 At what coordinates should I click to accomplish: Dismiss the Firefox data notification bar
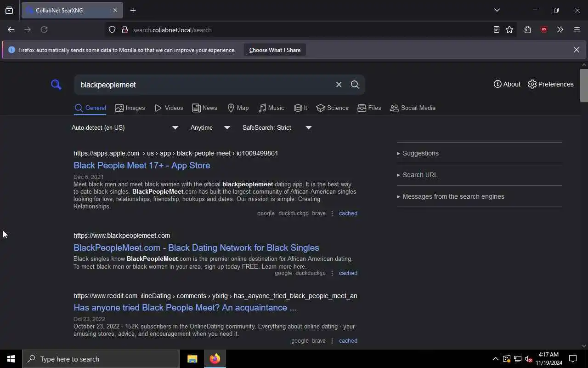click(576, 50)
